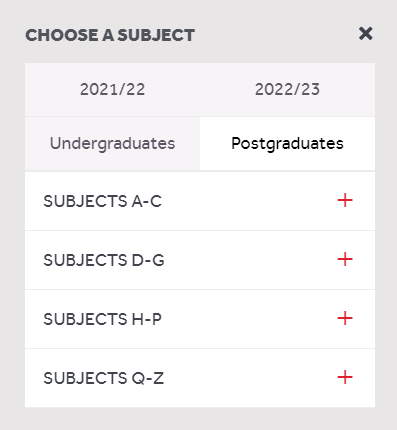Close the Choose a Subject panel

pyautogui.click(x=365, y=34)
